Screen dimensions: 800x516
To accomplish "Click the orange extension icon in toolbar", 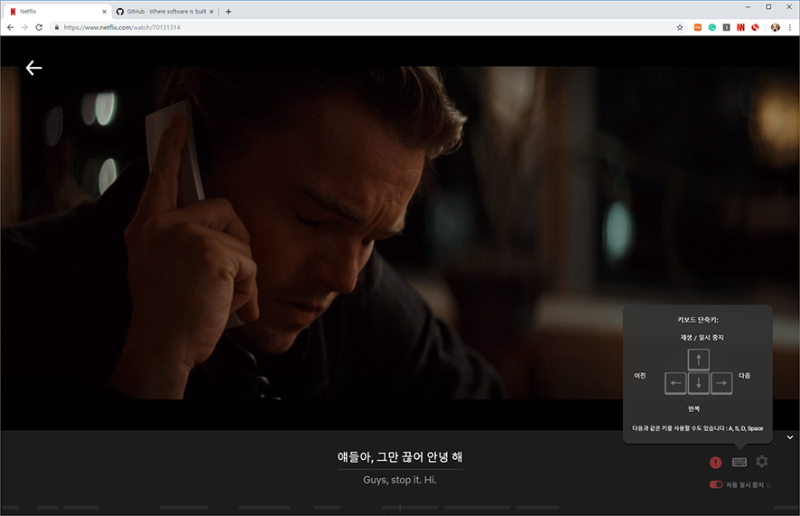I will click(x=697, y=27).
